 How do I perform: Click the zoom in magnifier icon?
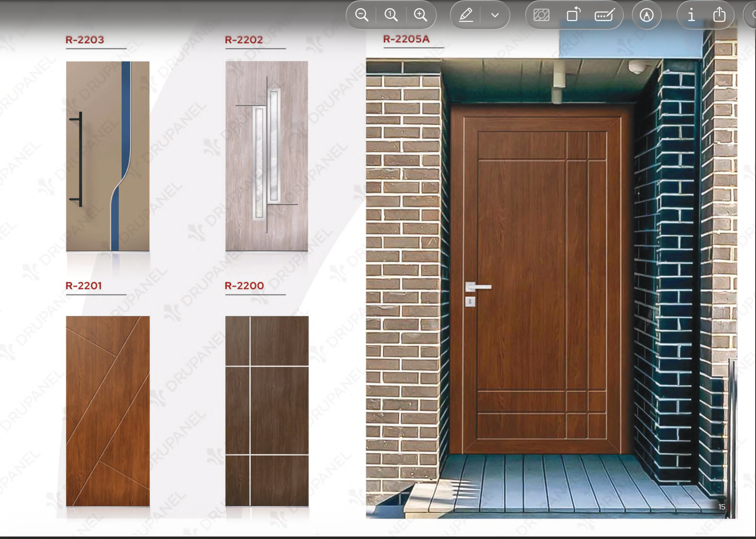pyautogui.click(x=421, y=15)
